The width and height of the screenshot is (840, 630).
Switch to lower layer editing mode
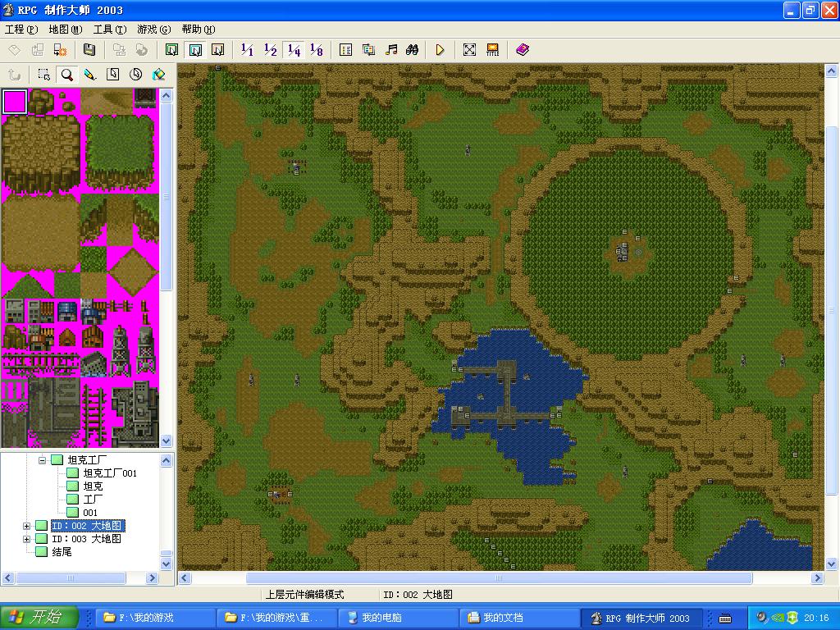[x=172, y=50]
